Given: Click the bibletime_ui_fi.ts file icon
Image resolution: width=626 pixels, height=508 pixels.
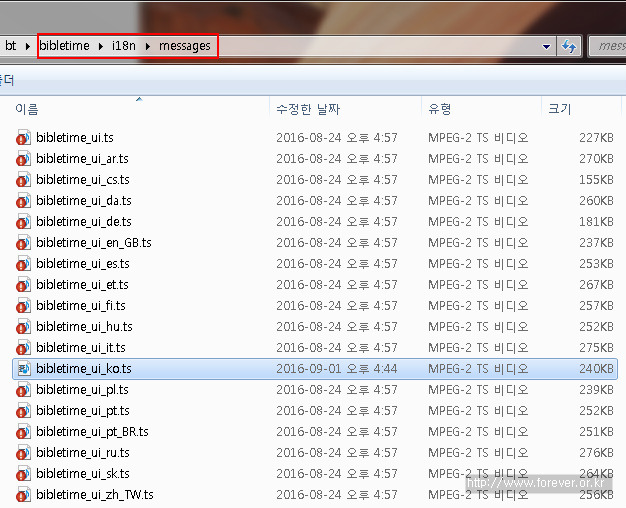Looking at the screenshot, I should [23, 306].
